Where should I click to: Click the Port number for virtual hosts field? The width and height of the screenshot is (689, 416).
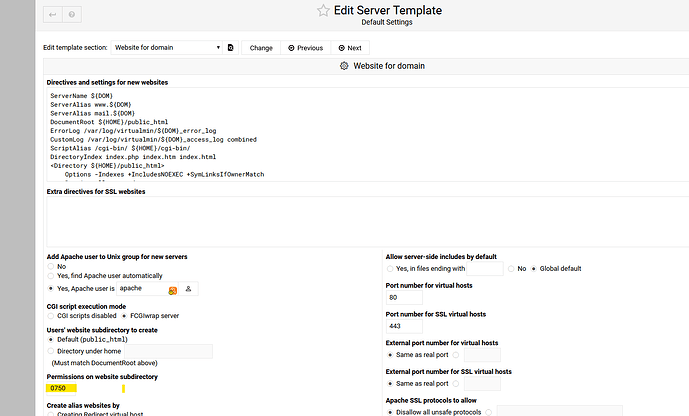tap(405, 297)
